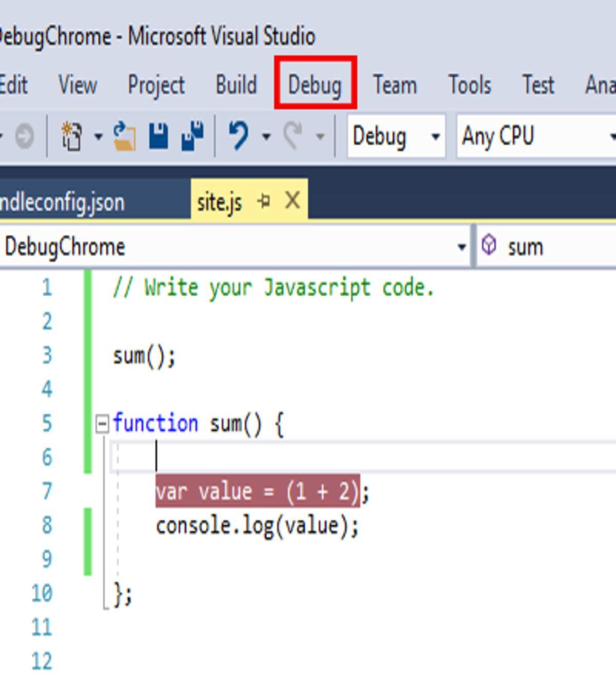Open the Debug menu
Image resolution: width=616 pixels, height=682 pixels.
[315, 85]
